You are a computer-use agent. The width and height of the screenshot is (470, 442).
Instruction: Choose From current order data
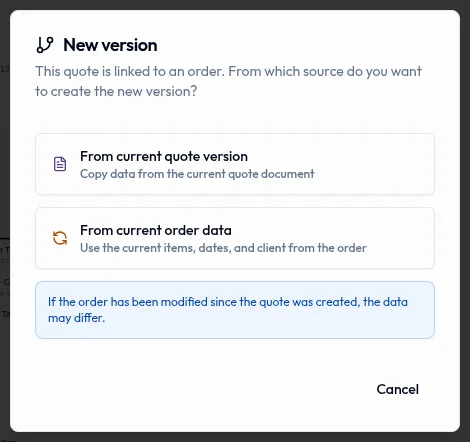pyautogui.click(x=235, y=238)
